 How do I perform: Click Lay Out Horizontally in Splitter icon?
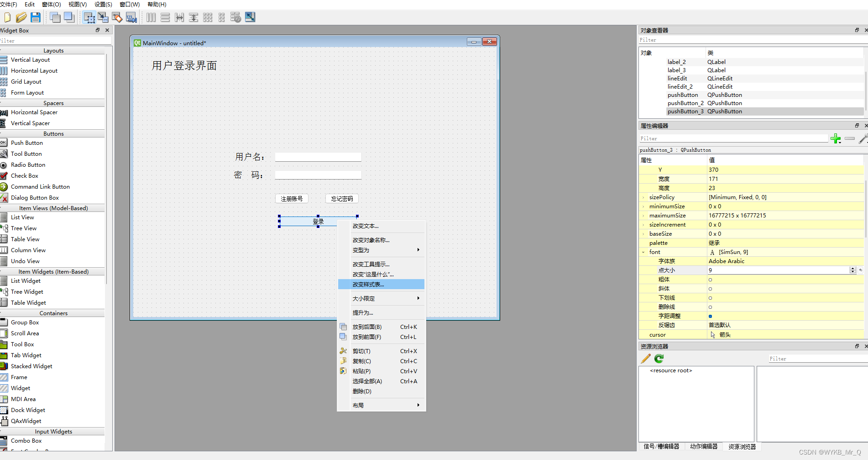coord(179,17)
